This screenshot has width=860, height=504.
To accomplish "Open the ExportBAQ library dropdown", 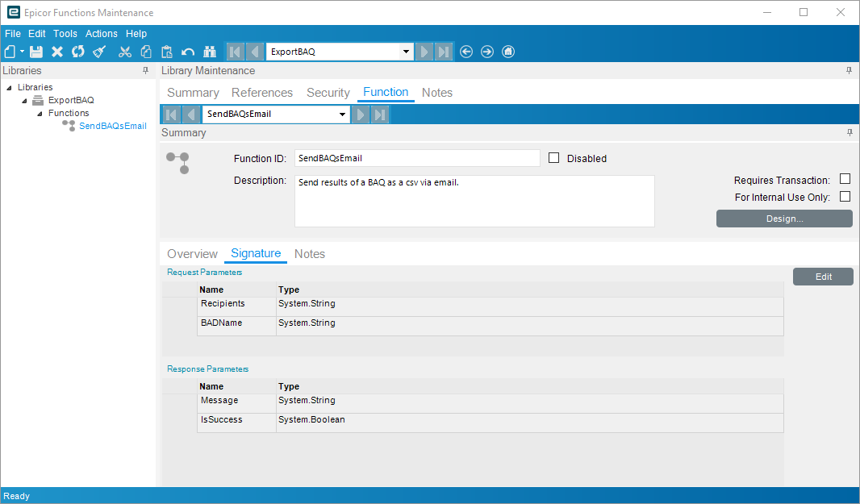I will (406, 52).
